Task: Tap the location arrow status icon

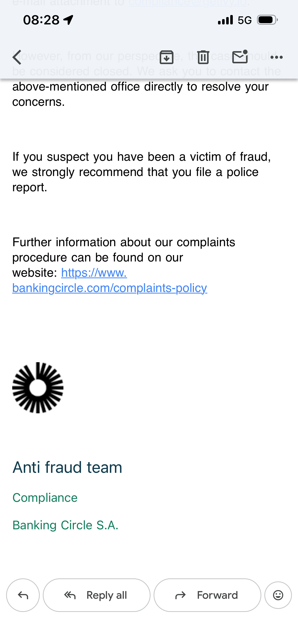Action: (x=68, y=20)
